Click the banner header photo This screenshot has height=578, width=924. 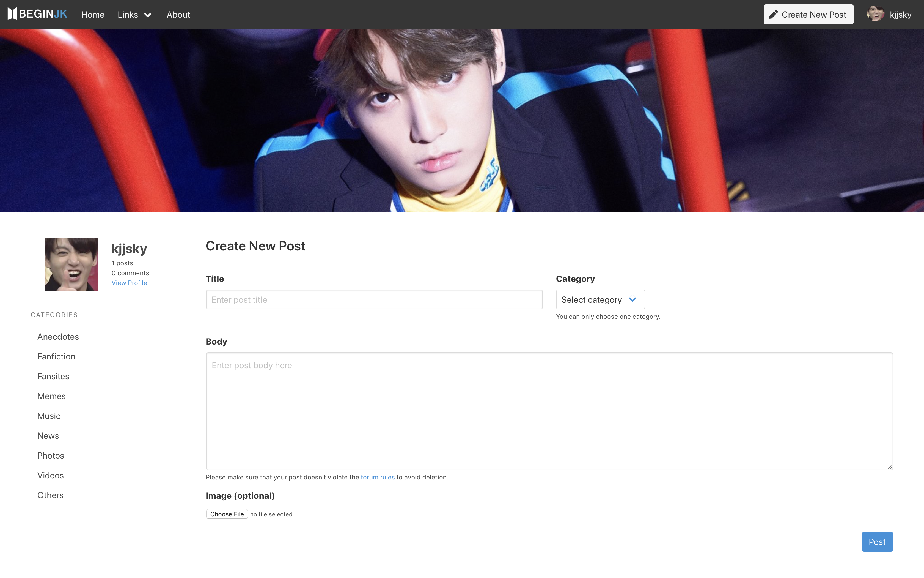click(462, 120)
